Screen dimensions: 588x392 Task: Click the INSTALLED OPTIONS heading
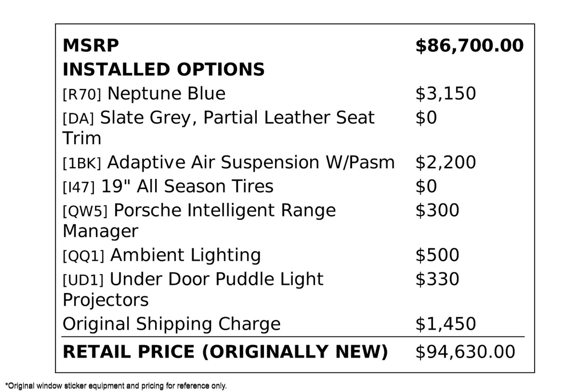click(164, 69)
